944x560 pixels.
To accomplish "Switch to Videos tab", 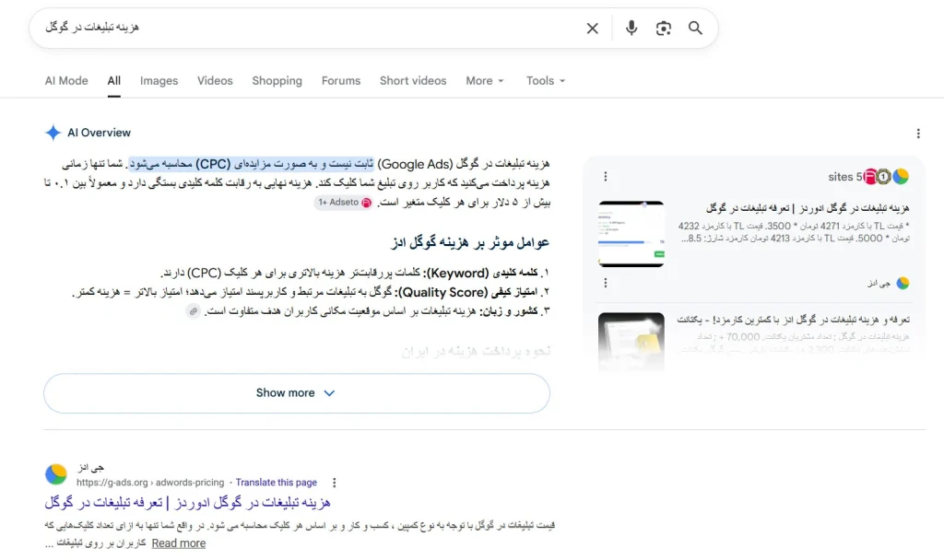I will [x=215, y=81].
